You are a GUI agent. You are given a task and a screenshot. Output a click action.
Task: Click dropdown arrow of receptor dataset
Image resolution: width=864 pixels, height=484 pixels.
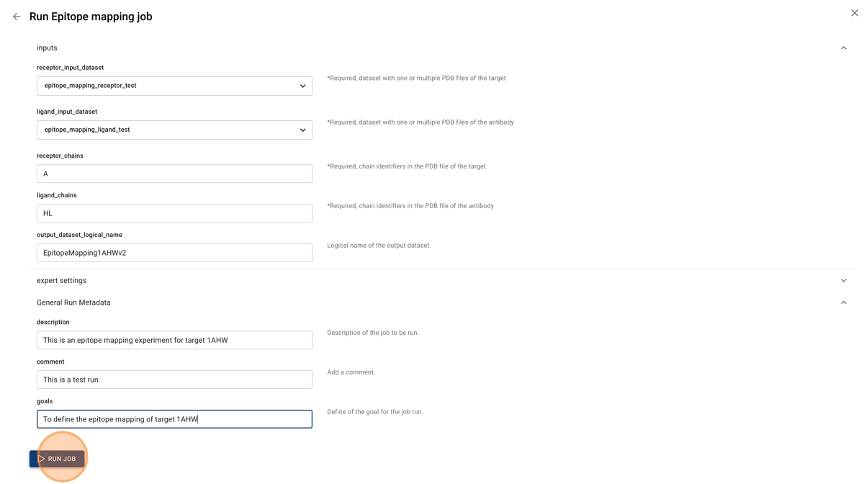coord(303,86)
